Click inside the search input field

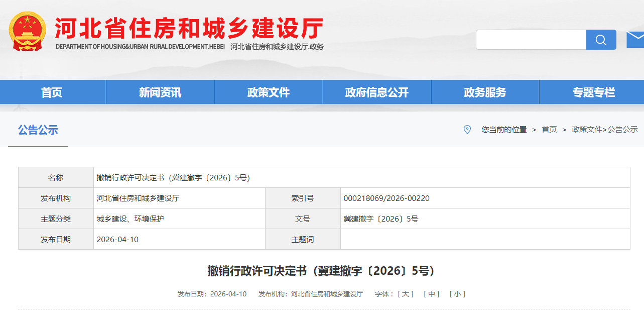(531, 40)
